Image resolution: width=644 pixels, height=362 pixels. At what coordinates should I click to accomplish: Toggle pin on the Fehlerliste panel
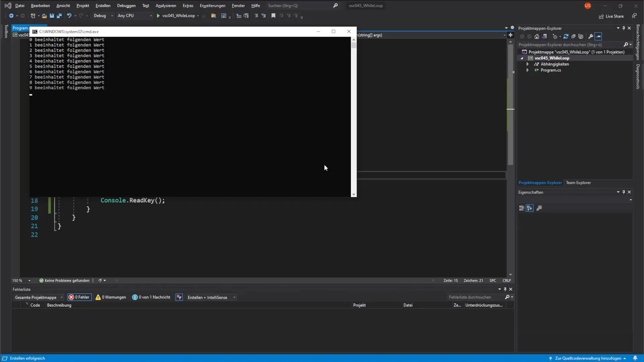click(505, 289)
